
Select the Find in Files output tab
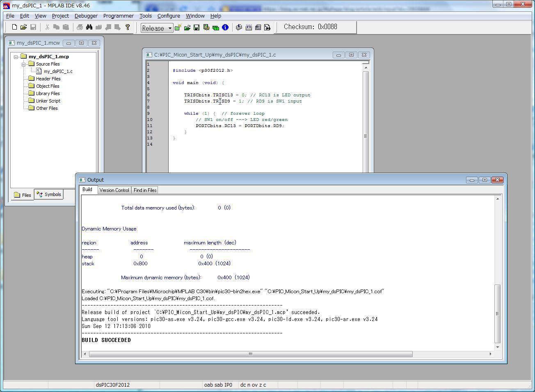coord(145,190)
